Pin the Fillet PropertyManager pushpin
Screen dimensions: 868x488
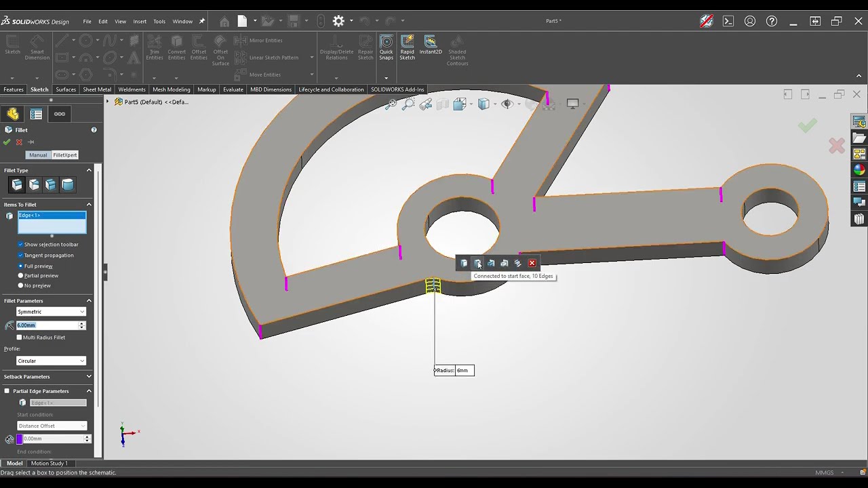coord(31,142)
